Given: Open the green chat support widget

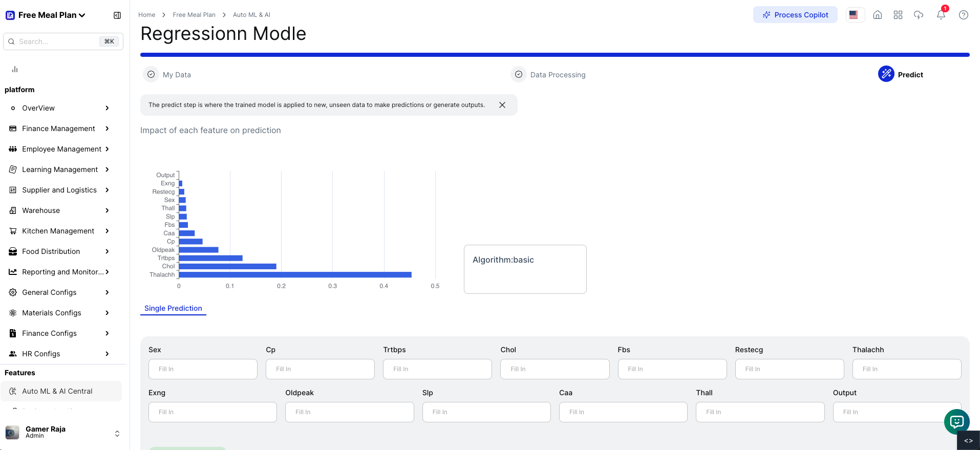Looking at the screenshot, I should 956,422.
